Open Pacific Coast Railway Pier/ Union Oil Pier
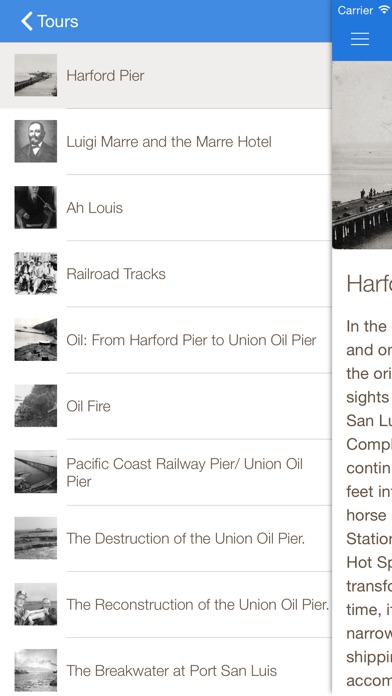This screenshot has height=696, width=392. click(166, 472)
